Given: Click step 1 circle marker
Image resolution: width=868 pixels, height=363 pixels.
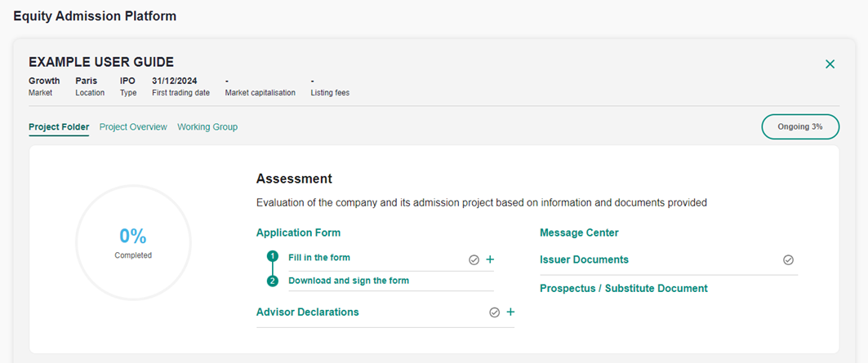Looking at the screenshot, I should [x=272, y=257].
